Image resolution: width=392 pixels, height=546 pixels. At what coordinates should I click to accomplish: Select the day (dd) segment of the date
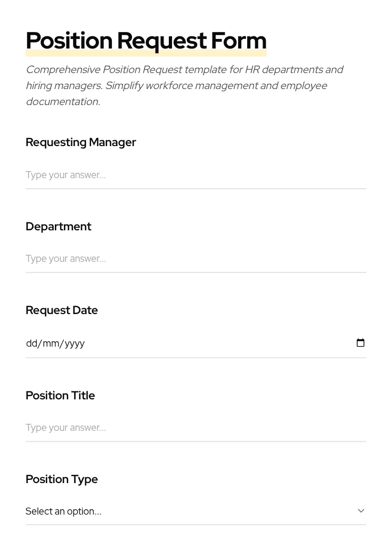(31, 343)
